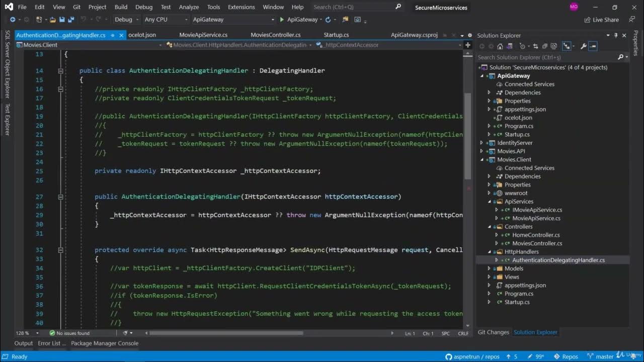Click the Save All toolbar icon

(x=71, y=20)
